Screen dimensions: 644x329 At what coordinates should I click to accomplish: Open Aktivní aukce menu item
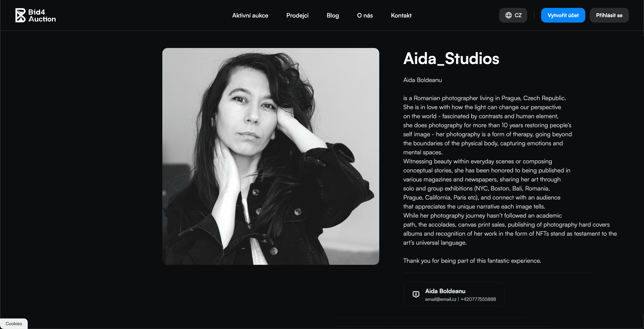pyautogui.click(x=250, y=15)
